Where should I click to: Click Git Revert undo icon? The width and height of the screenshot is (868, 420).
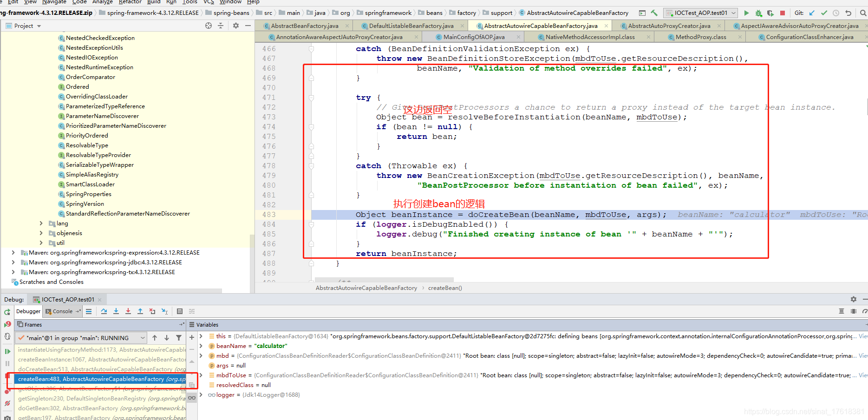(848, 13)
